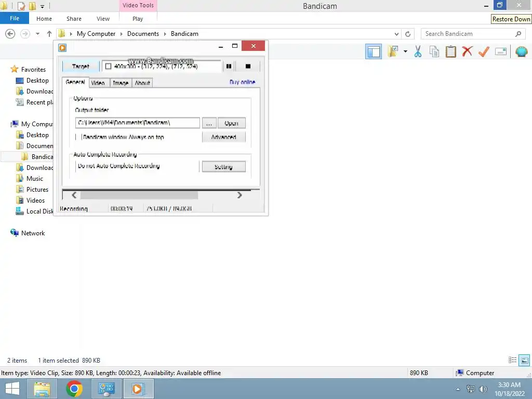Click the Bandicam horizontal scrollbar thumb
The width and height of the screenshot is (532, 399).
[139, 195]
